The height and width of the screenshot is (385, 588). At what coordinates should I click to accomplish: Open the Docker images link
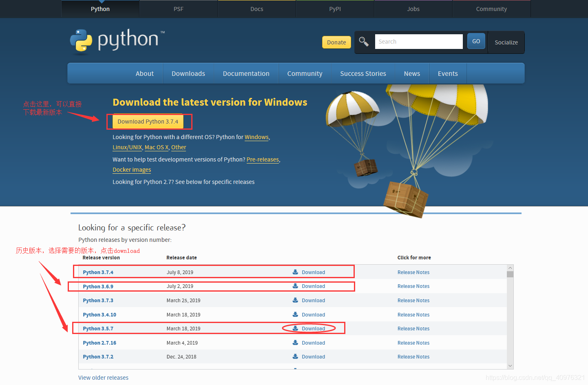pyautogui.click(x=132, y=170)
